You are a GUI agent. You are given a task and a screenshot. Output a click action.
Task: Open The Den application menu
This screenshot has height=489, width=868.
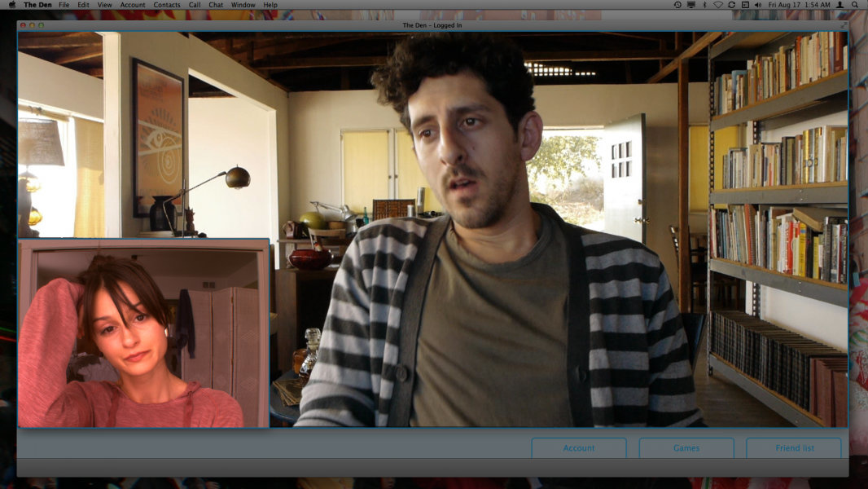tap(37, 4)
